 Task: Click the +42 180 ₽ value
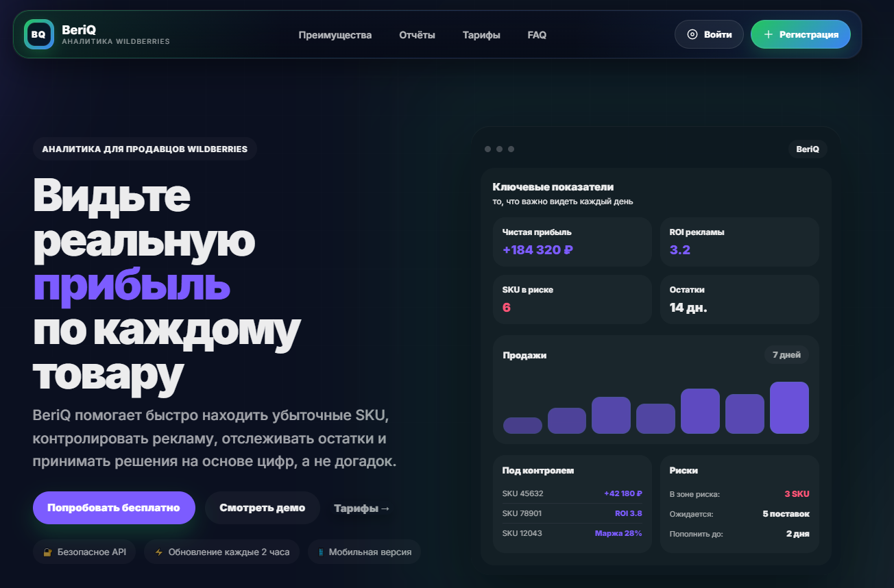(x=623, y=493)
